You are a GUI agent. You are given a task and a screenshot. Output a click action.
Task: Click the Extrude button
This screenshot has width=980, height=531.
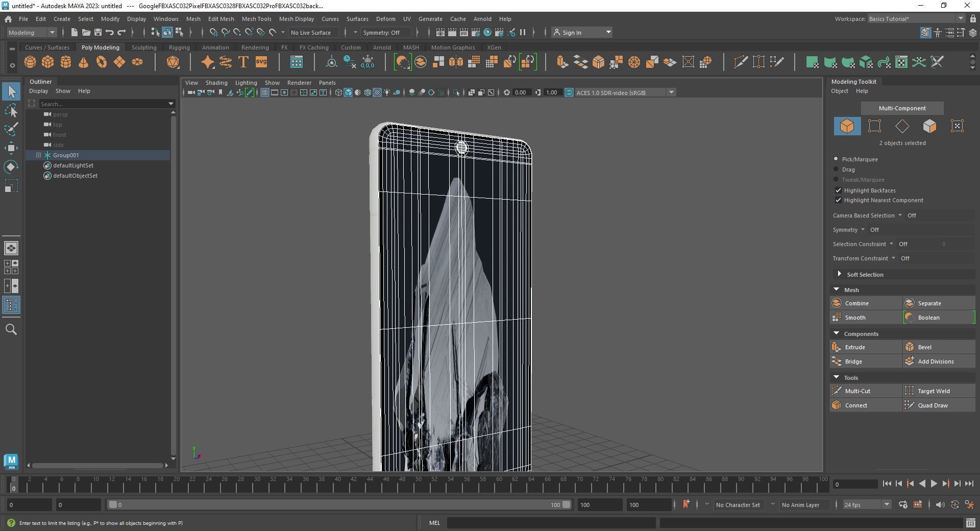pos(866,347)
